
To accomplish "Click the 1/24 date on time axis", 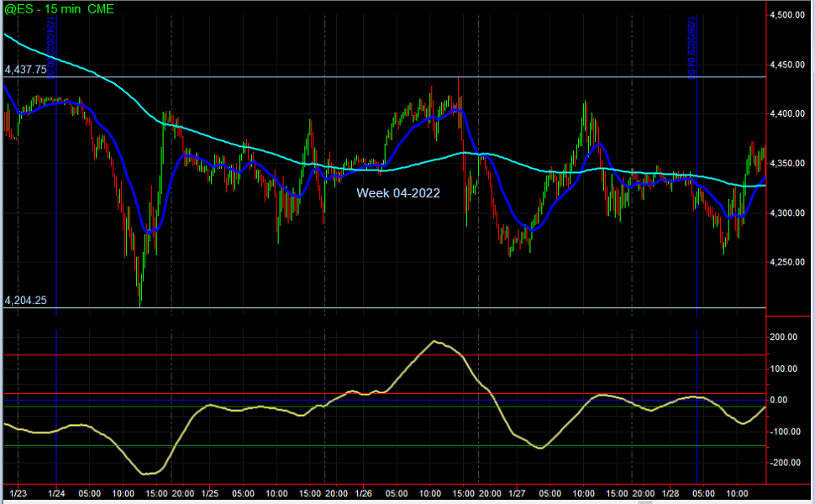I will click(58, 493).
